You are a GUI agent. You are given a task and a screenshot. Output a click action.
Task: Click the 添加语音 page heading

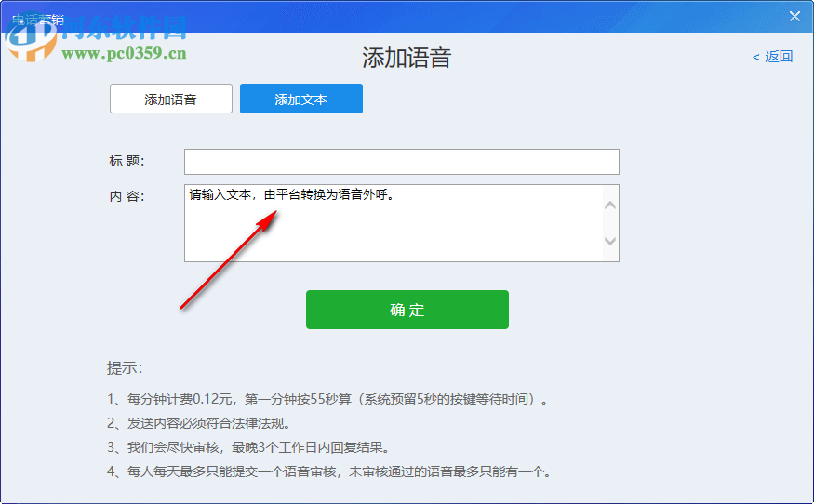(x=407, y=58)
